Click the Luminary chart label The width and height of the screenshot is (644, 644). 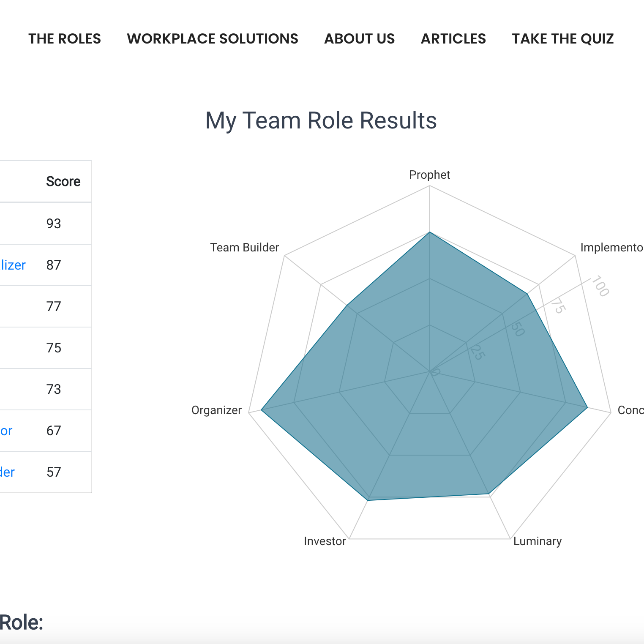point(538,541)
